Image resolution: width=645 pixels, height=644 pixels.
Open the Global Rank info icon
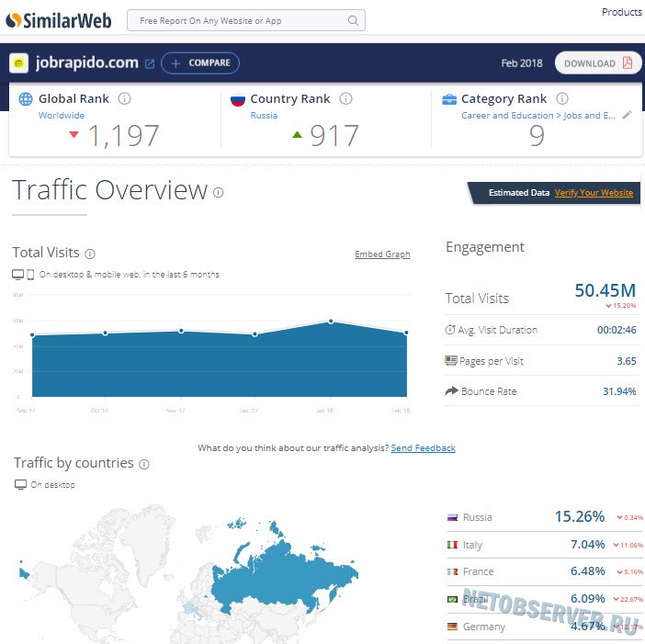pos(124,98)
